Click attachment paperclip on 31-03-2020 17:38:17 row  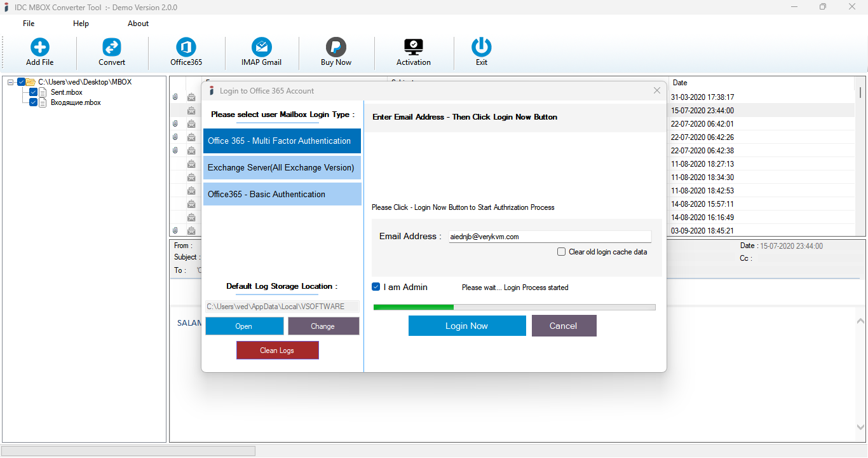pos(175,97)
